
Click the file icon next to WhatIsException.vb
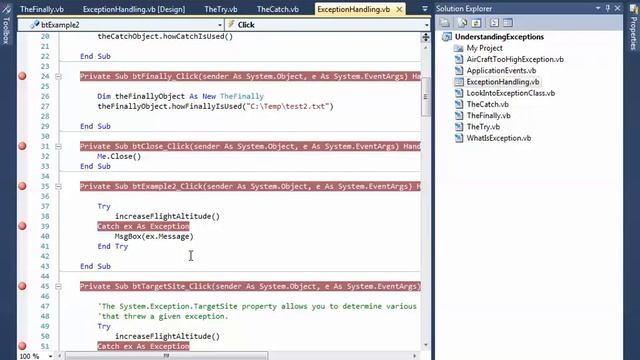459,138
